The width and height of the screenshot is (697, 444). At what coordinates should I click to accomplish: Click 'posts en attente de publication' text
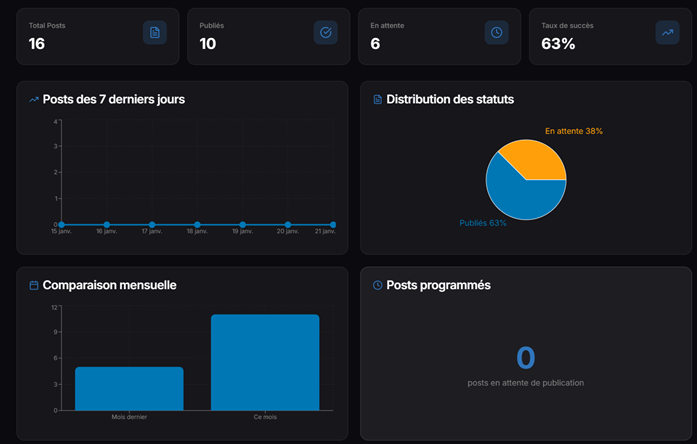click(526, 383)
